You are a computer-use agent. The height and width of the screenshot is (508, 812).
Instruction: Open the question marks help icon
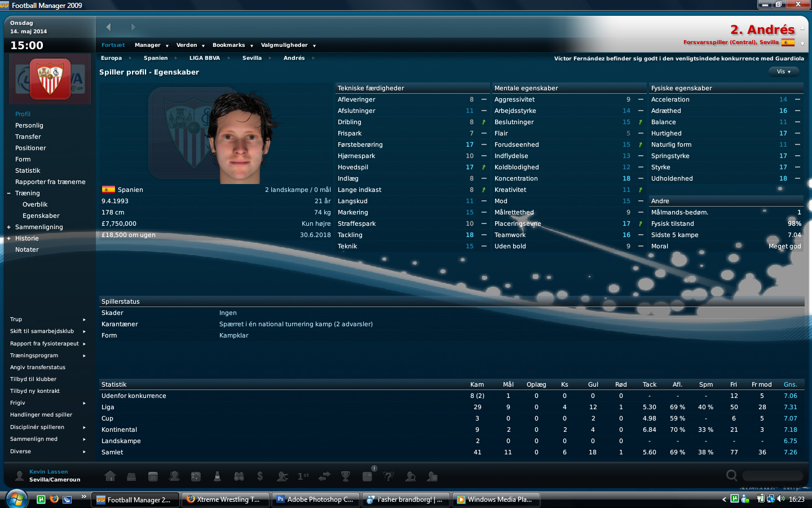pos(389,476)
